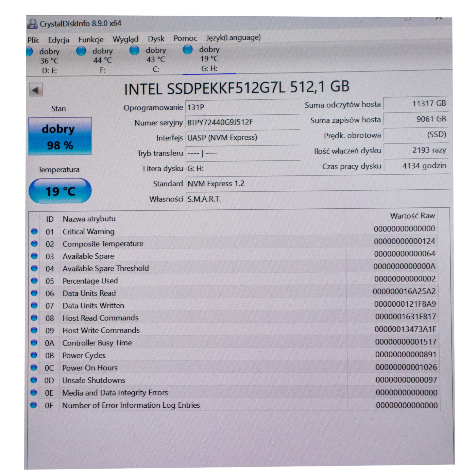Image resolution: width=476 pixels, height=476 pixels.
Task: Open the Język(Language) menu
Action: [x=233, y=37]
